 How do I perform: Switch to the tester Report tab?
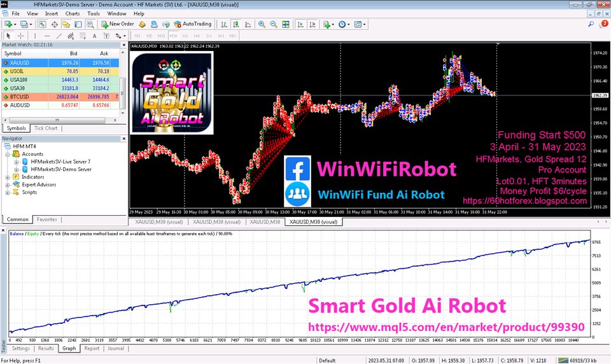point(92,349)
